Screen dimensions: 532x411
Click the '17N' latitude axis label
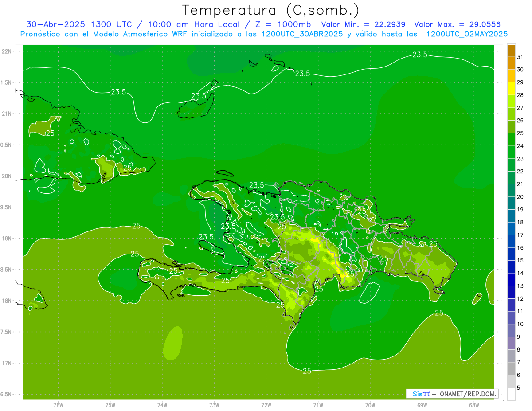point(8,363)
